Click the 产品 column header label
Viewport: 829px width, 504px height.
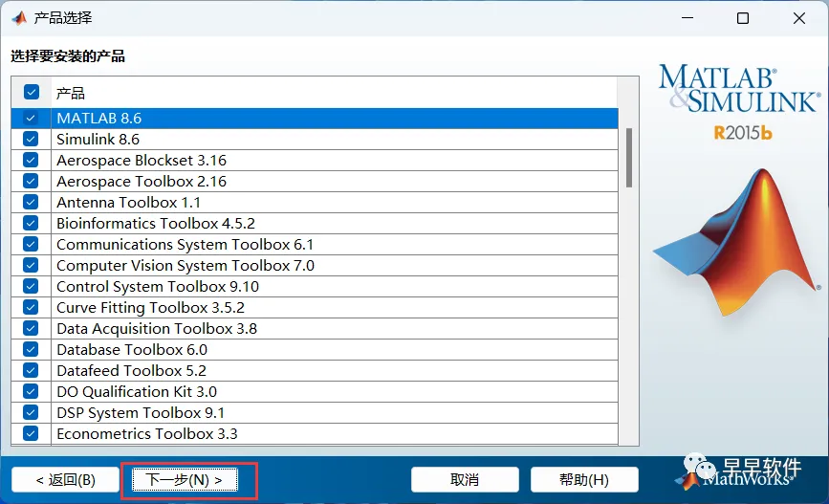pos(71,93)
